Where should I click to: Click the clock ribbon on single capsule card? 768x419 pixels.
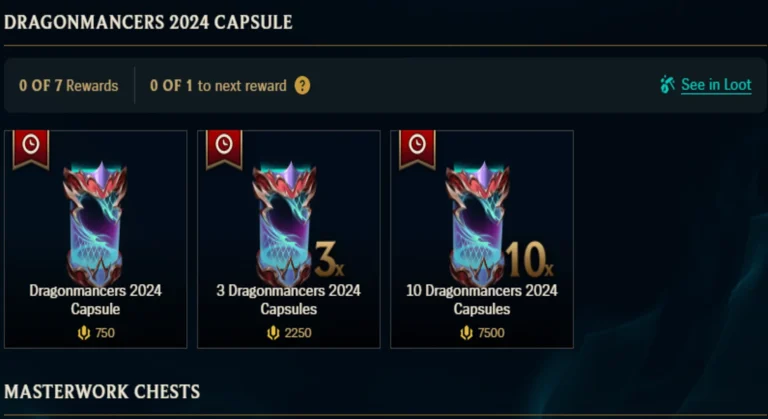(x=31, y=149)
